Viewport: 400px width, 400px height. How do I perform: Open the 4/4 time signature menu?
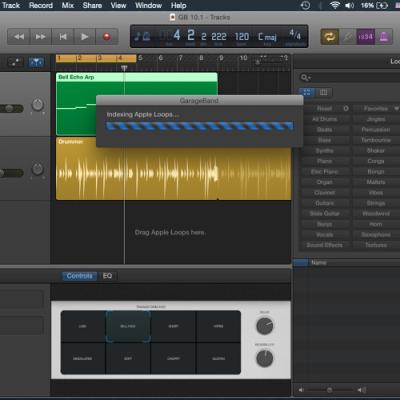[295, 34]
